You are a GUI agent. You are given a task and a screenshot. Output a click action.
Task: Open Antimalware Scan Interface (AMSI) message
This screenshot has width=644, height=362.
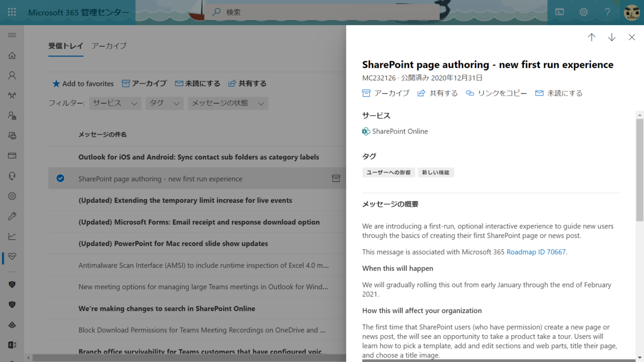click(x=203, y=265)
